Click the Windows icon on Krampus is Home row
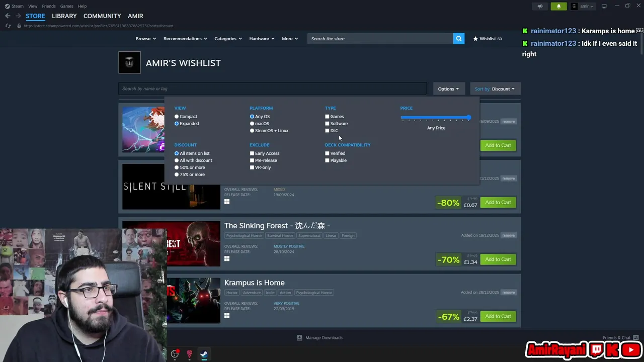 227,315
